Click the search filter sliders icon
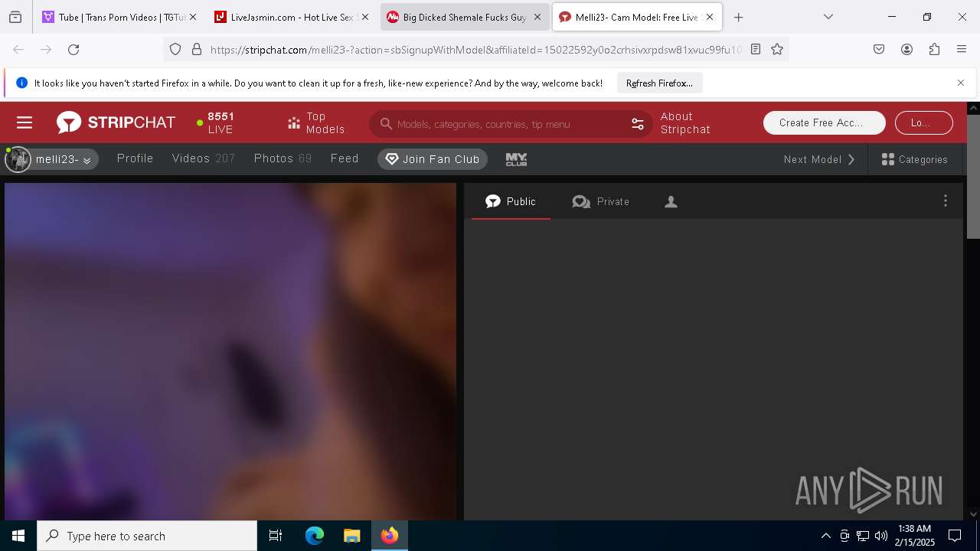Viewport: 980px width, 551px height. [x=637, y=124]
